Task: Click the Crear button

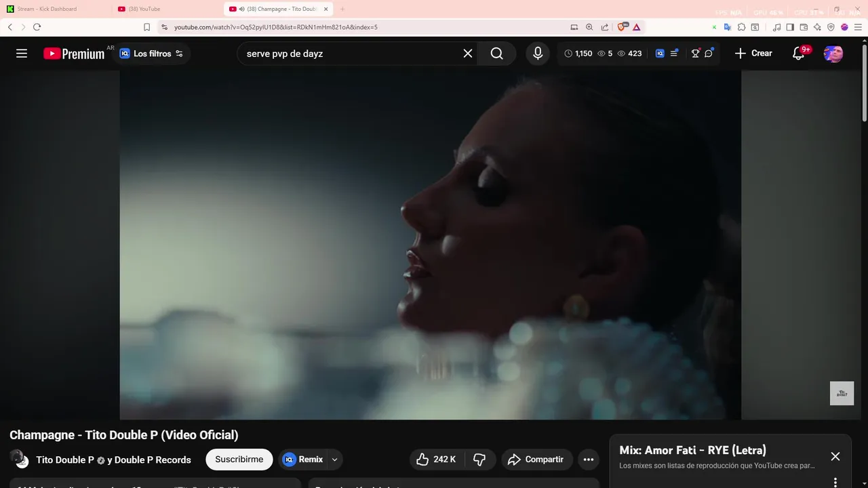Action: (x=753, y=54)
